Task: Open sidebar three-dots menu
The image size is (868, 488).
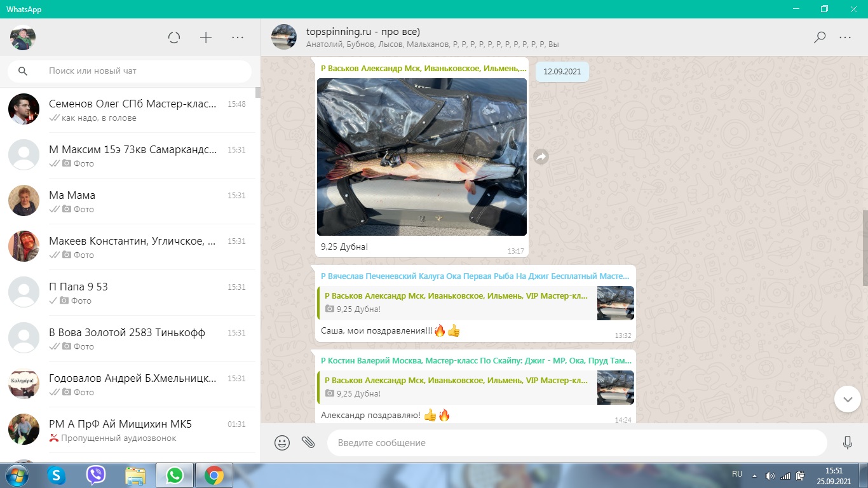Action: (238, 37)
